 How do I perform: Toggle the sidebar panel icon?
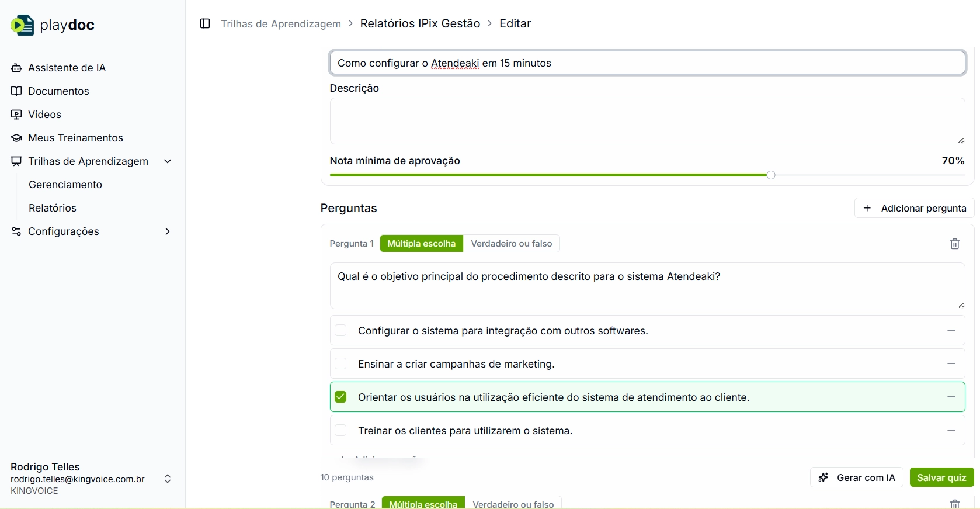205,23
